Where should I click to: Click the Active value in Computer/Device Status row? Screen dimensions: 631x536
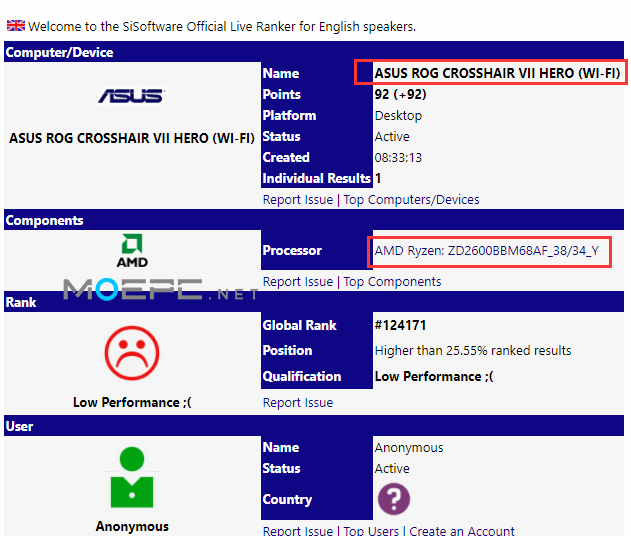[x=392, y=136]
